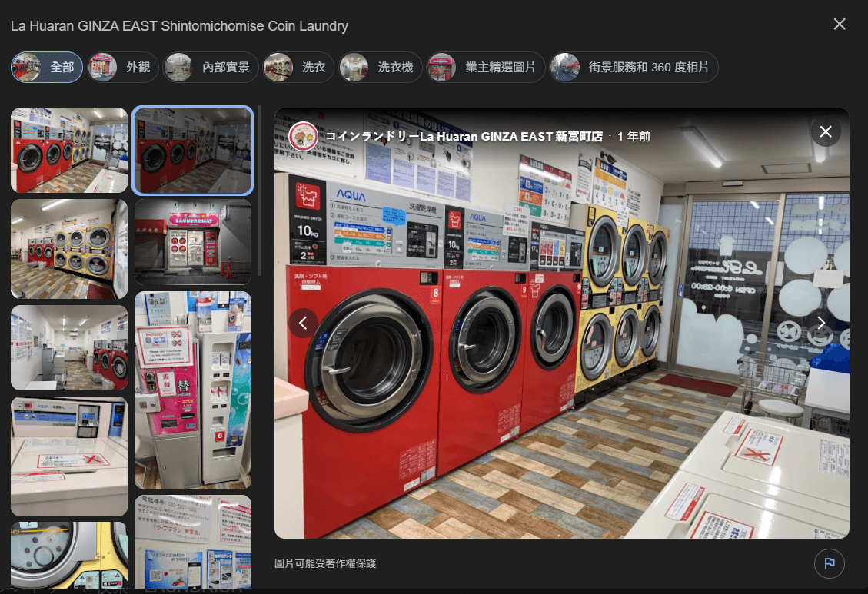Go to the next photo arrow
This screenshot has width=868, height=594.
tap(820, 323)
